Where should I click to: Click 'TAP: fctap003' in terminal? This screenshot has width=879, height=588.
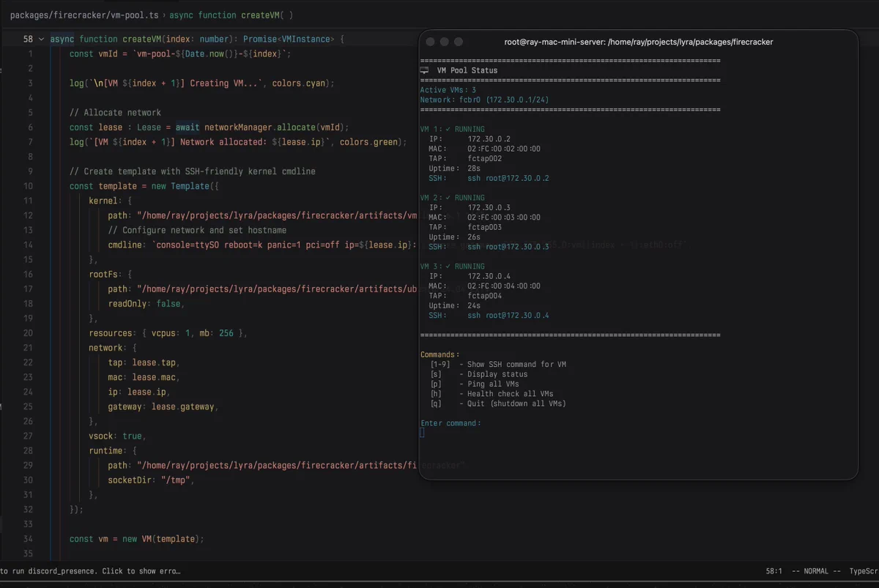(465, 228)
